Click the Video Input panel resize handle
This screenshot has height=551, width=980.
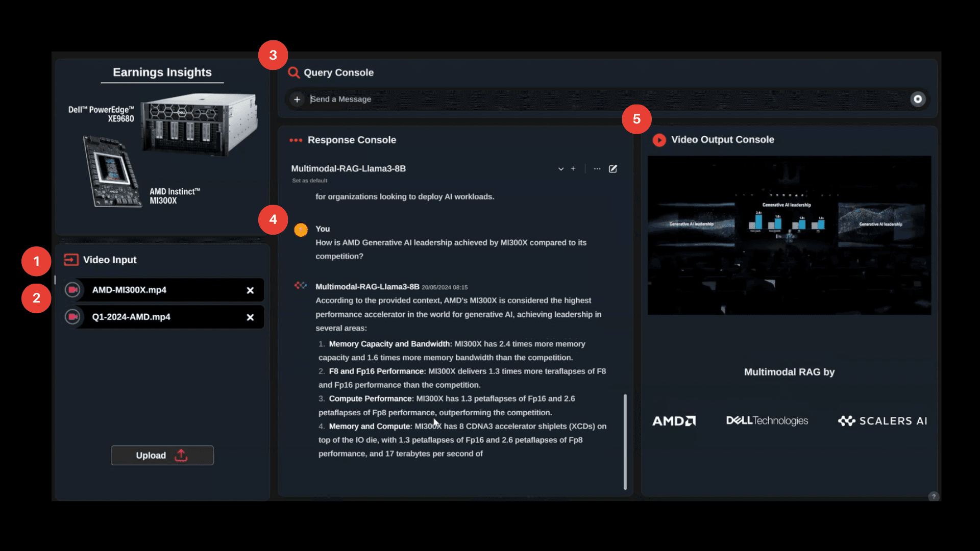[x=55, y=280]
